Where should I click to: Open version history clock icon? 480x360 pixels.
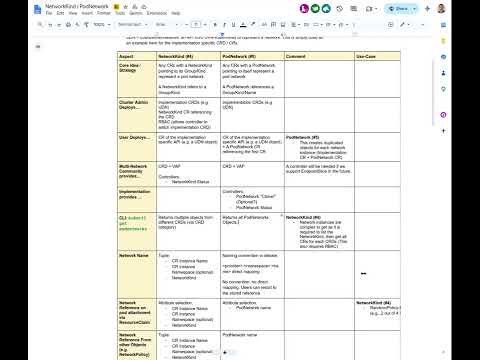pos(339,9)
